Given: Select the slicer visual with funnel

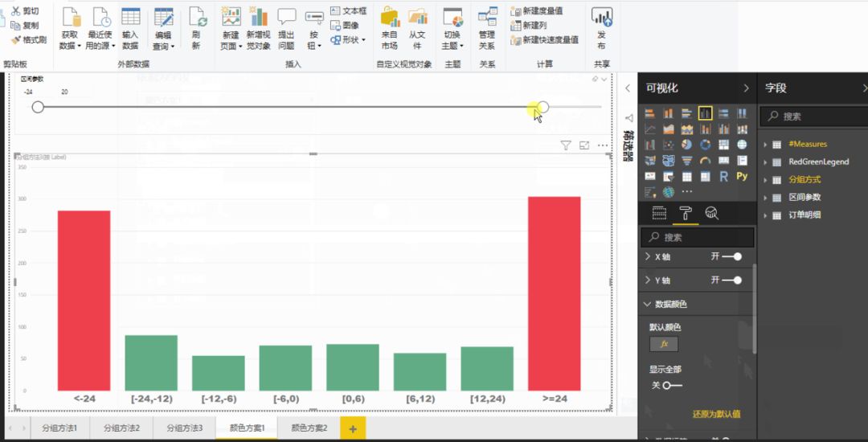Looking at the screenshot, I should [x=669, y=177].
